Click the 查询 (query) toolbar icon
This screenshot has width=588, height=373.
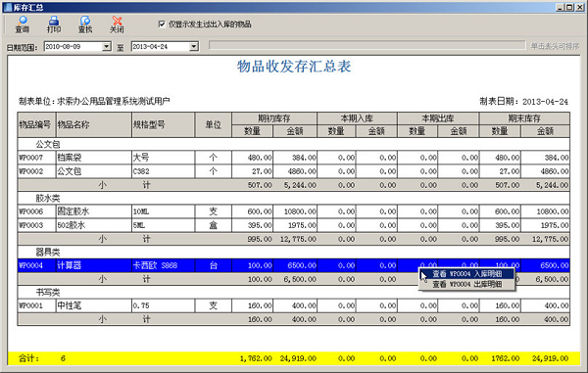pos(23,24)
